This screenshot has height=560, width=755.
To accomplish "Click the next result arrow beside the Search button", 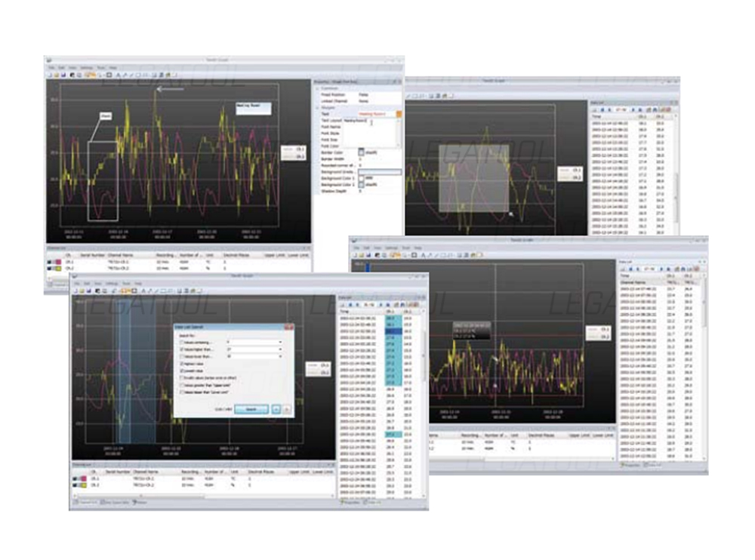I will coord(276,409).
